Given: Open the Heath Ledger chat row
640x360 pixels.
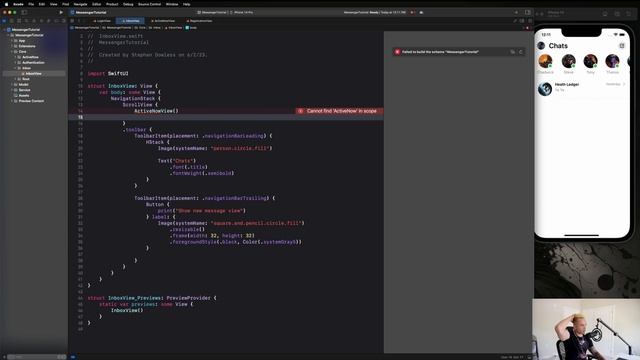Looking at the screenshot, I should click(582, 88).
